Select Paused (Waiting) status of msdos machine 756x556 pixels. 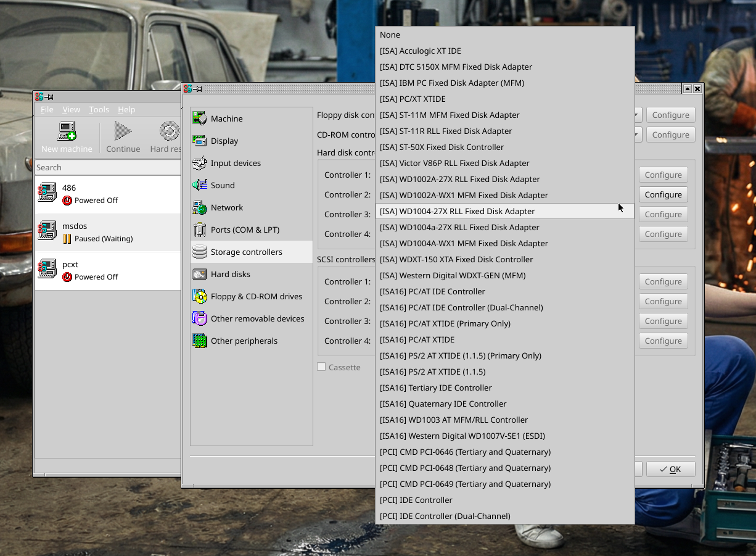(x=104, y=239)
